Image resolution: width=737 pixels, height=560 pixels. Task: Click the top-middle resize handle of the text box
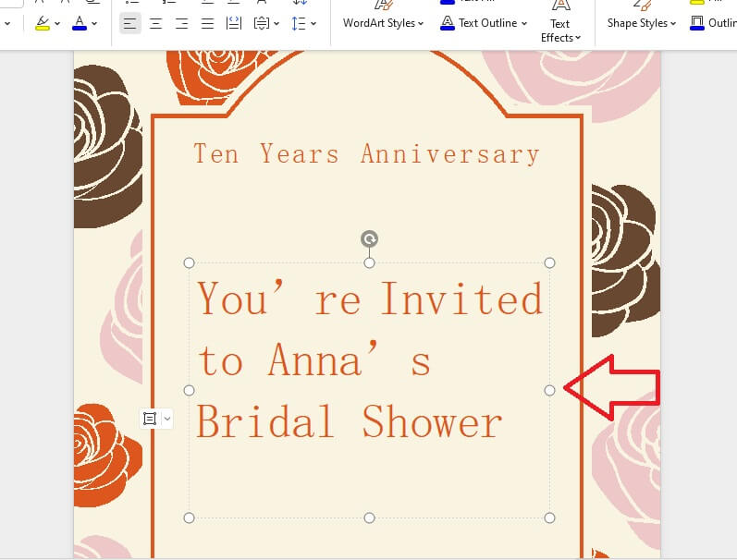(x=370, y=262)
